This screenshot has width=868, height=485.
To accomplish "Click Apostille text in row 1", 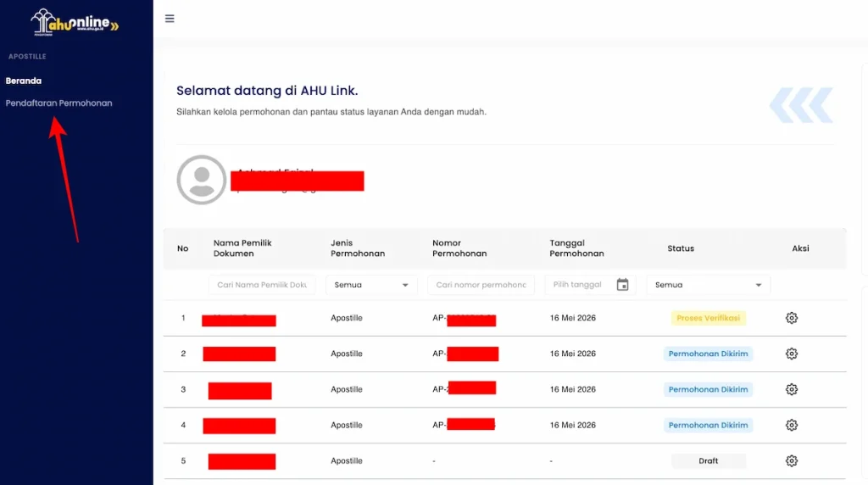I will tap(347, 318).
